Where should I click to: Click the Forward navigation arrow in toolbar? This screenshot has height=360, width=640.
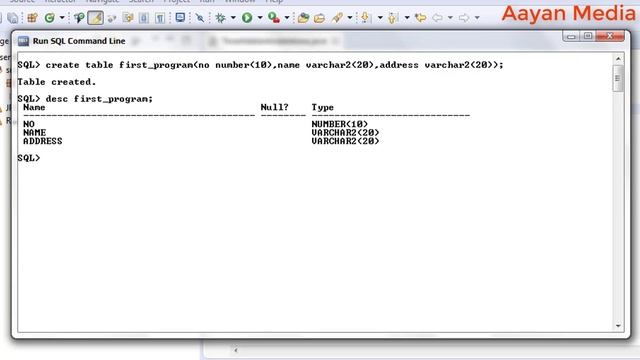click(464, 18)
